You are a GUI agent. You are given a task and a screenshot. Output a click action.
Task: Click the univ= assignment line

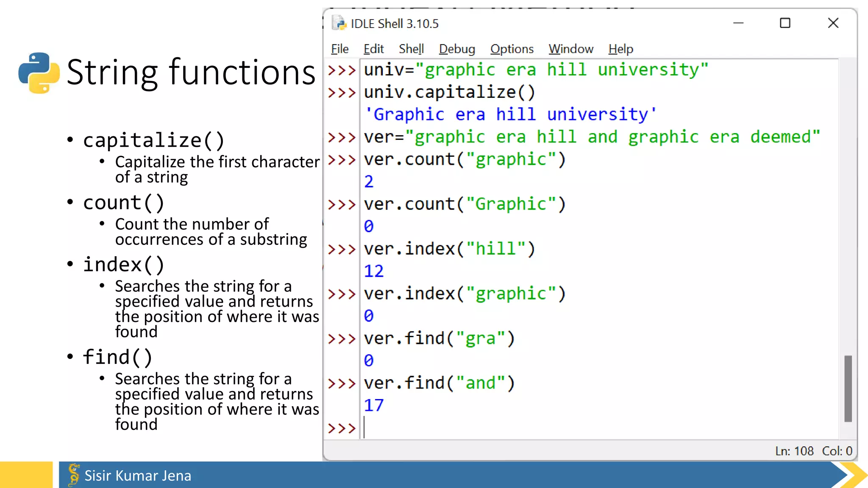(536, 69)
